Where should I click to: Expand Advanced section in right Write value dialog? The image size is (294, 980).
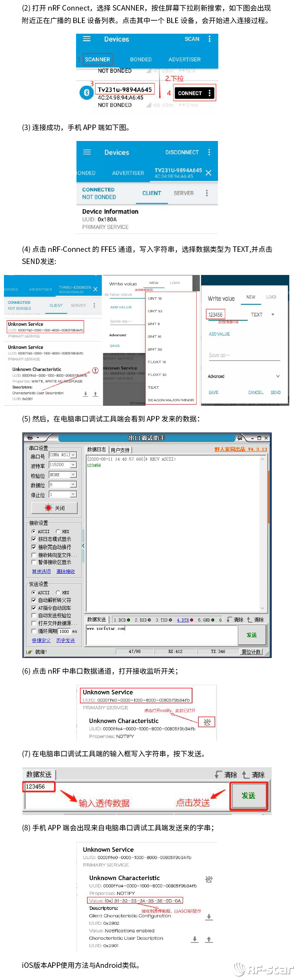[x=278, y=376]
